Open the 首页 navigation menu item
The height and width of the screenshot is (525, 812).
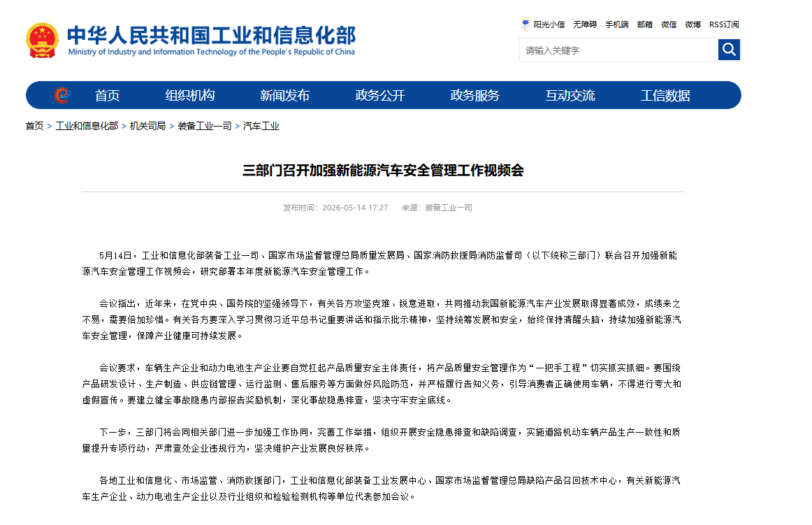[x=107, y=95]
